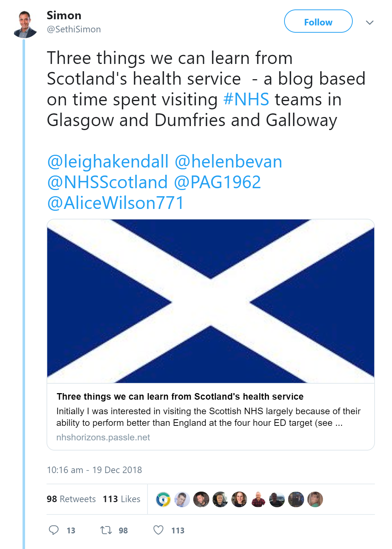Click the red-shirted liker avatar
The height and width of the screenshot is (549, 392).
pyautogui.click(x=258, y=499)
